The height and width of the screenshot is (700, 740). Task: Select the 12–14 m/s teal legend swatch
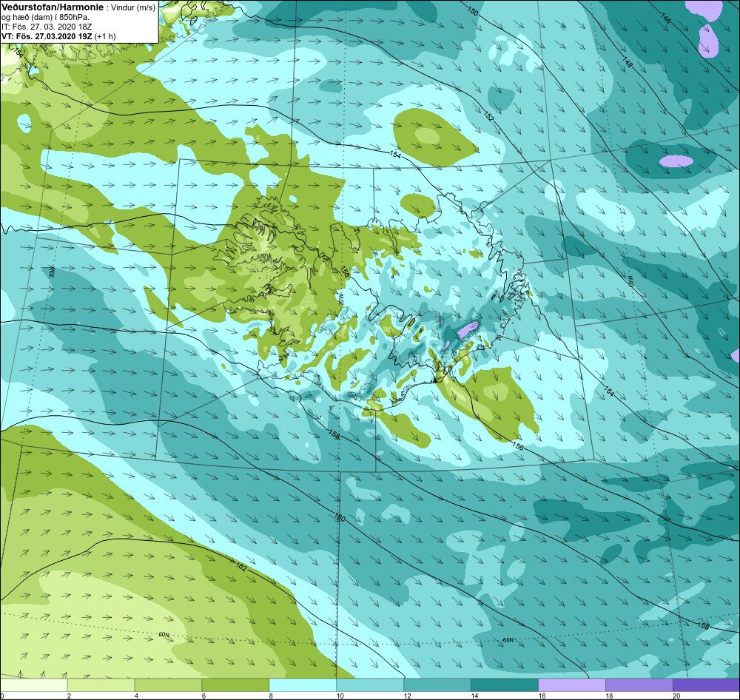coord(437,684)
